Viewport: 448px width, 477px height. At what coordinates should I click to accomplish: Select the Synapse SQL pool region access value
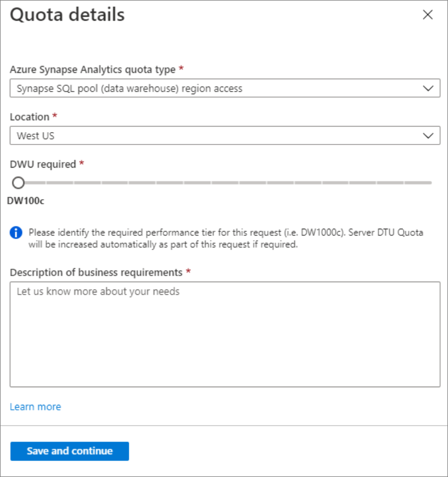pyautogui.click(x=129, y=89)
